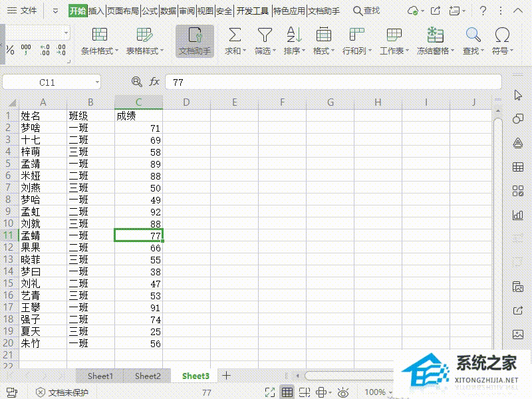The height and width of the screenshot is (399, 532).
Task: Expand the 条件格式 dropdown arrow
Action: click(x=116, y=51)
